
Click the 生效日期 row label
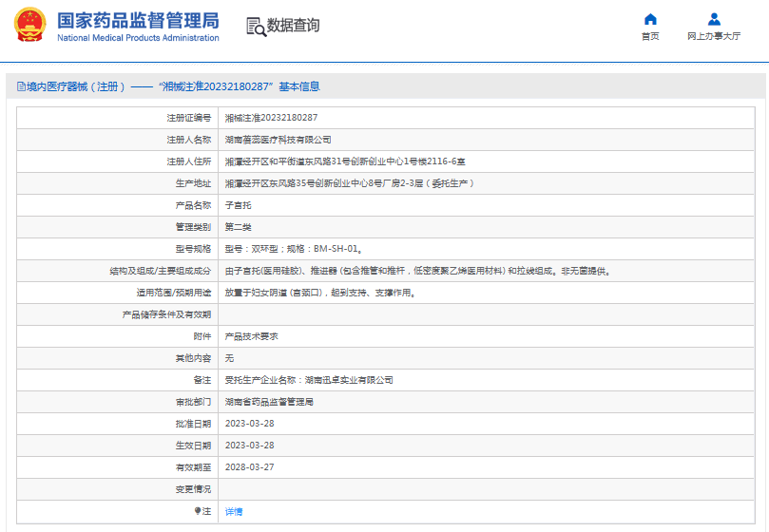pyautogui.click(x=193, y=446)
